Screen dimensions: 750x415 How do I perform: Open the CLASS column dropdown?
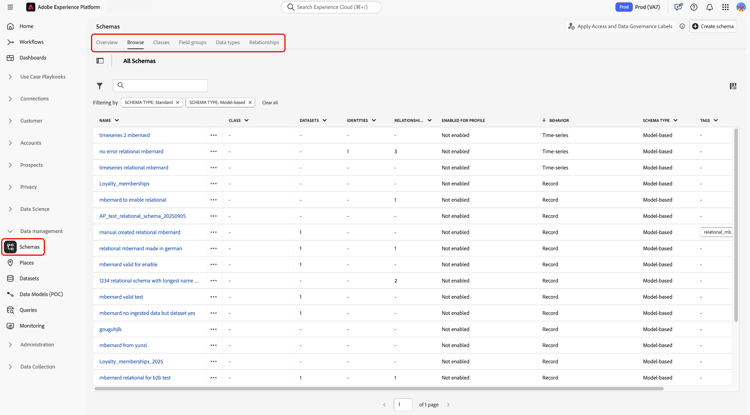tap(246, 120)
